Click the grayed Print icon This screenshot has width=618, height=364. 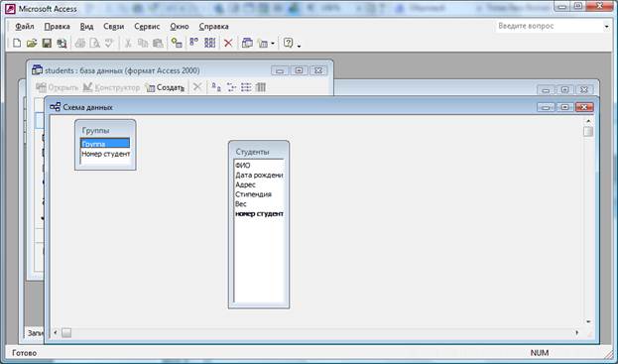(80, 43)
